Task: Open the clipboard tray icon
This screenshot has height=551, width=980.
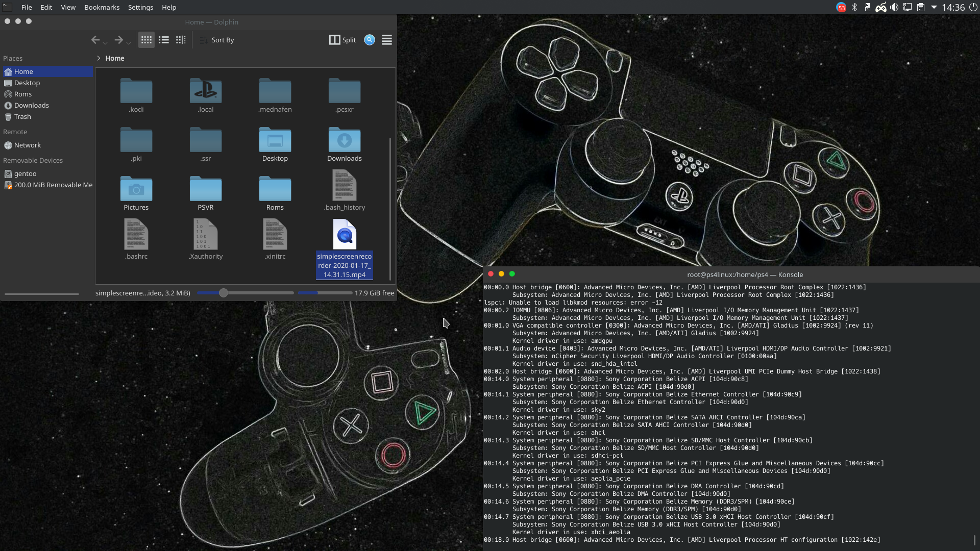Action: [921, 7]
